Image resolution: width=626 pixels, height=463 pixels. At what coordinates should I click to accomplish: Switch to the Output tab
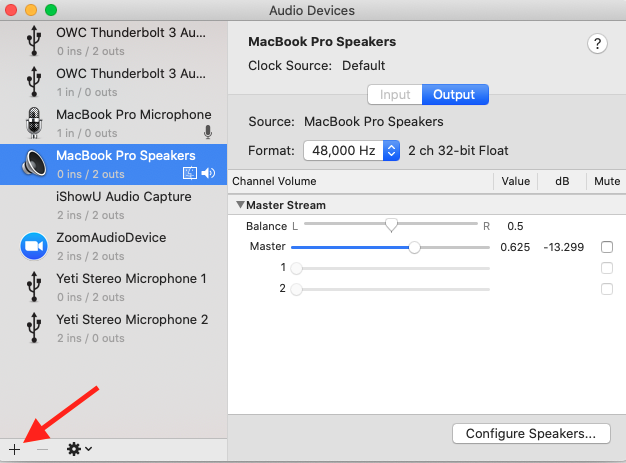tap(455, 95)
